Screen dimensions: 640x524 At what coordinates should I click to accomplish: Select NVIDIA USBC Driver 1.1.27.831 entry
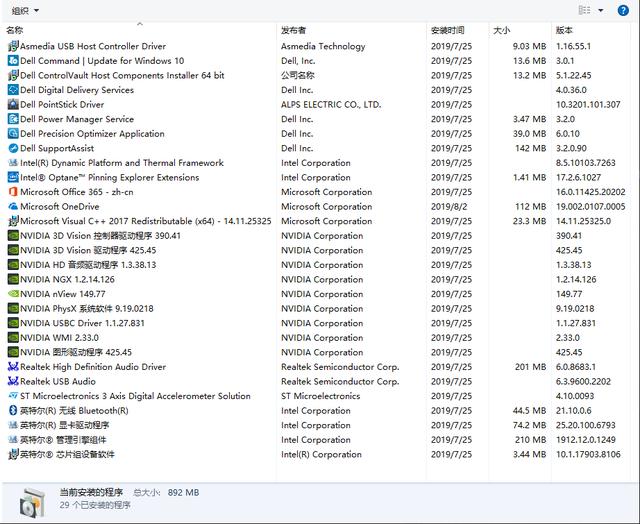tap(82, 323)
